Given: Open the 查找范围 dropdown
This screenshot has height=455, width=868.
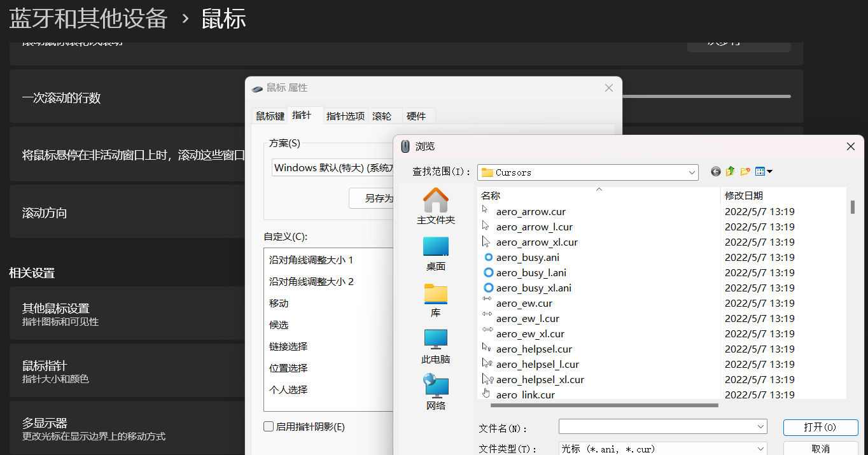Looking at the screenshot, I should tap(691, 172).
